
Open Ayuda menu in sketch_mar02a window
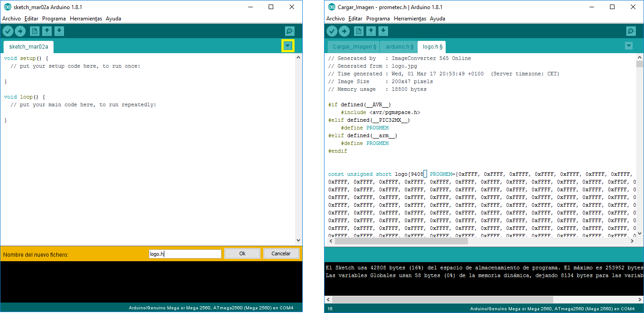pos(113,19)
